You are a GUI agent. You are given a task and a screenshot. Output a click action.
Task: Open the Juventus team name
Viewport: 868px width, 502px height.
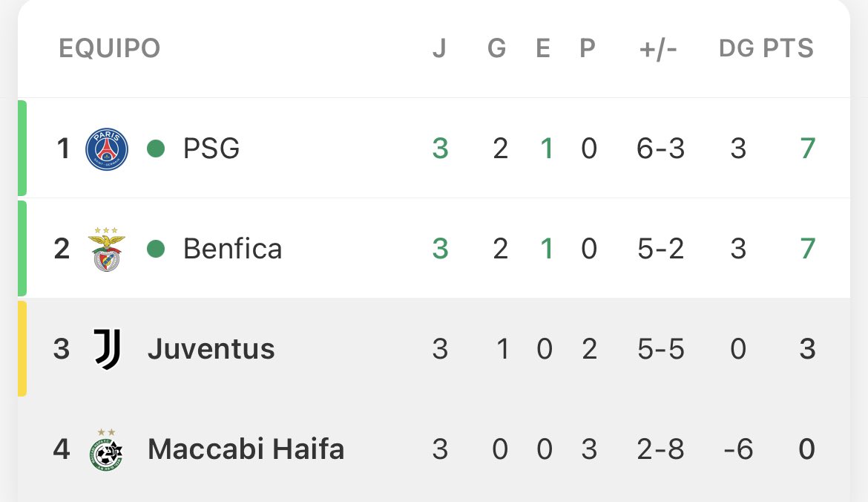pyautogui.click(x=211, y=349)
